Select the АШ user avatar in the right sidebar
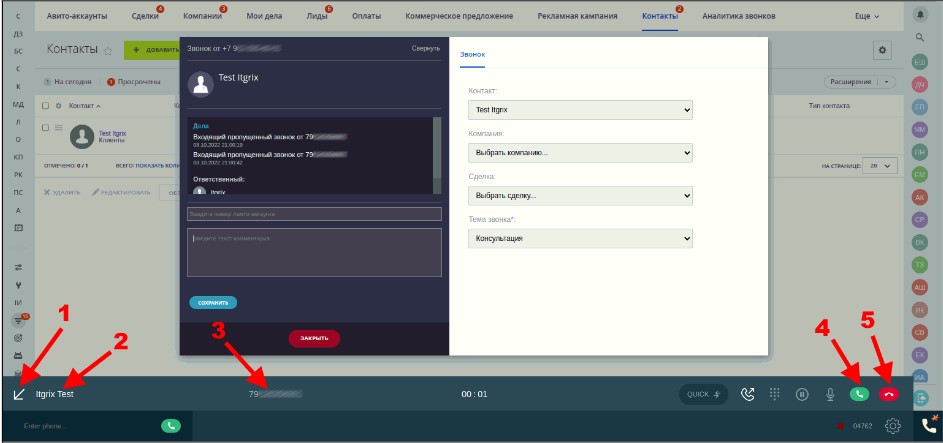Image resolution: width=943 pixels, height=443 pixels. [x=920, y=287]
